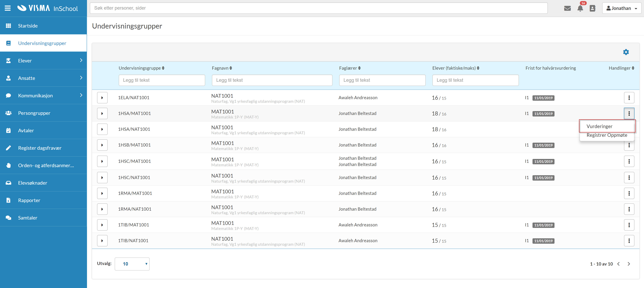Open the mail envelope icon
Viewport: 644px width, 288px height.
click(567, 8)
